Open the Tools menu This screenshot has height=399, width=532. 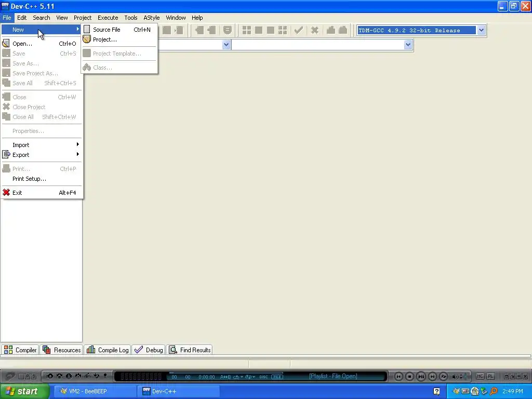pos(130,18)
